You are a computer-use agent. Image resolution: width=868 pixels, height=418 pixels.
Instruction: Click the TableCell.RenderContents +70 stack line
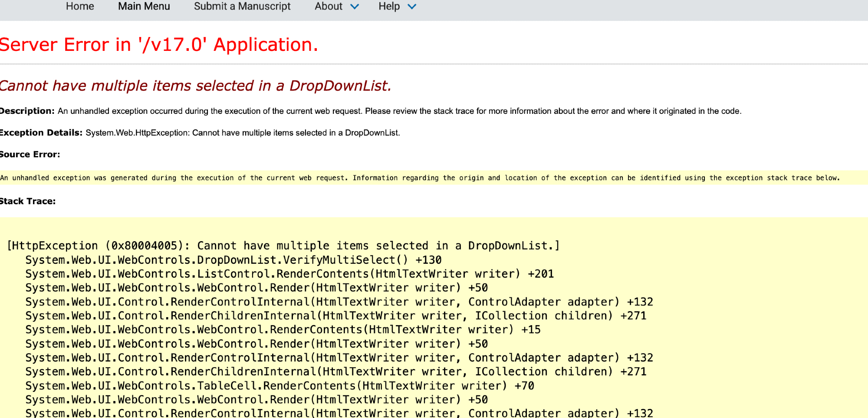tap(279, 385)
